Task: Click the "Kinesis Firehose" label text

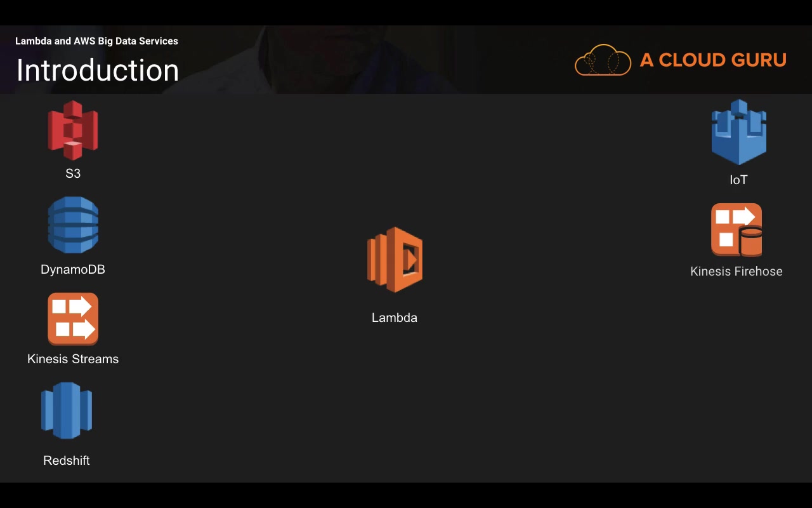Action: click(737, 271)
